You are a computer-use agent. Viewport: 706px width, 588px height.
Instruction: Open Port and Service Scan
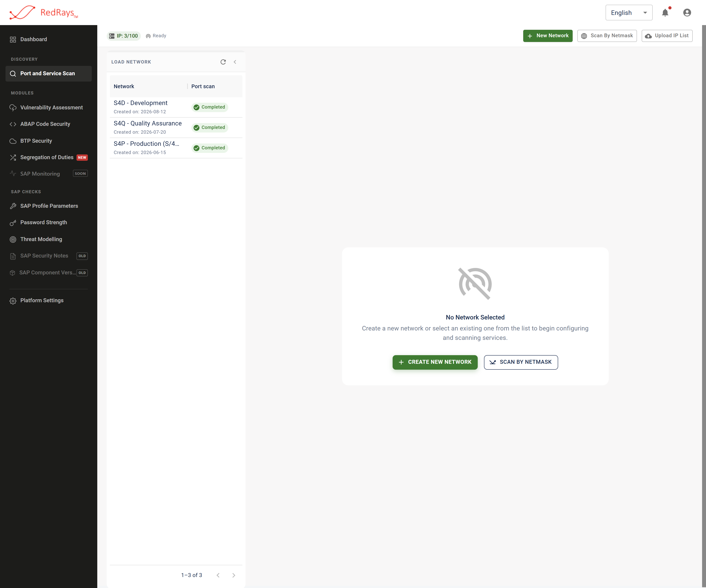pyautogui.click(x=48, y=73)
